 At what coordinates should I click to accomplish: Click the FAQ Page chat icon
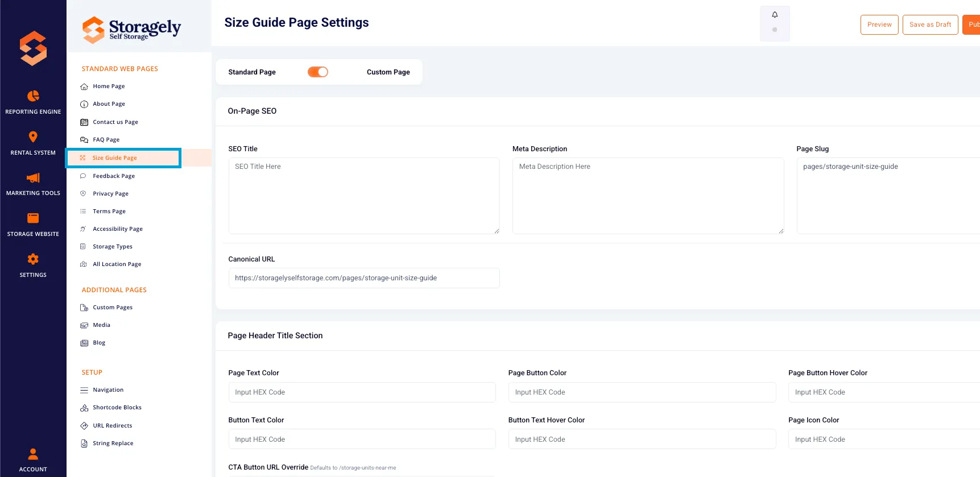(84, 140)
